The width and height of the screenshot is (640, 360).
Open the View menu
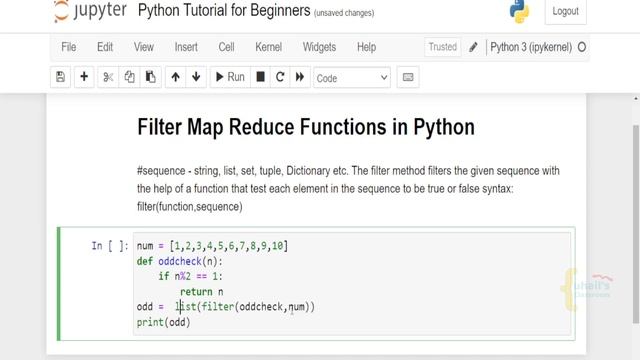click(144, 47)
